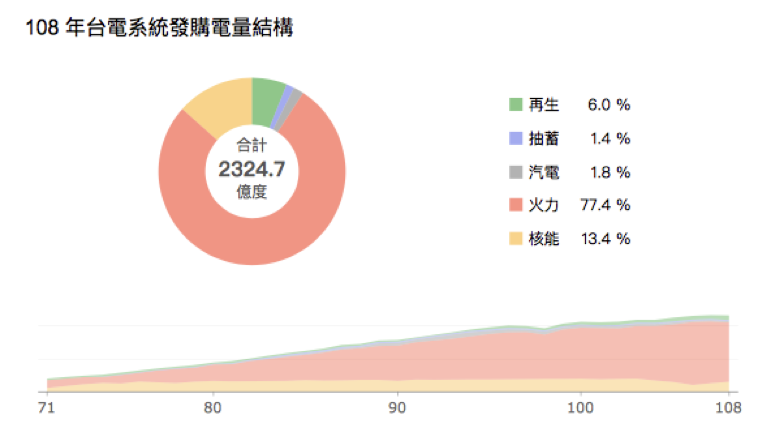
Task: Select the 汽電 legend label
Action: point(544,172)
